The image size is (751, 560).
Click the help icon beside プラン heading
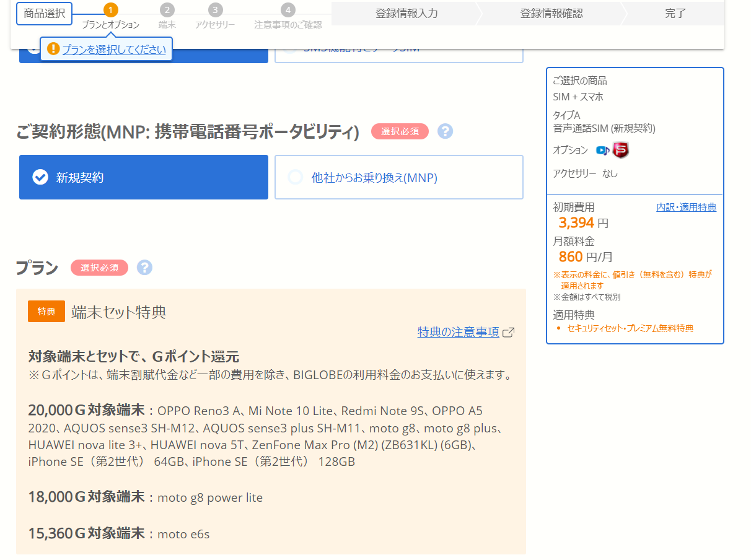[x=144, y=268]
